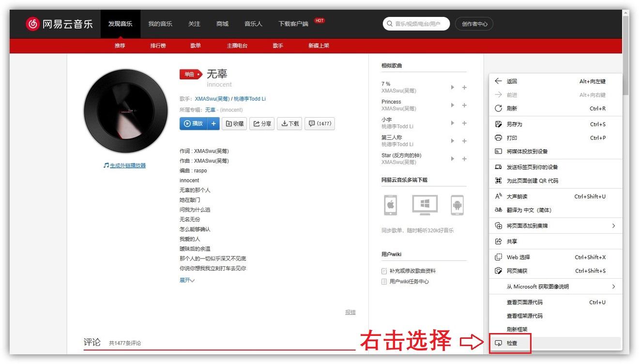Open the Android client download icon
The width and height of the screenshot is (639, 364).
point(457,205)
